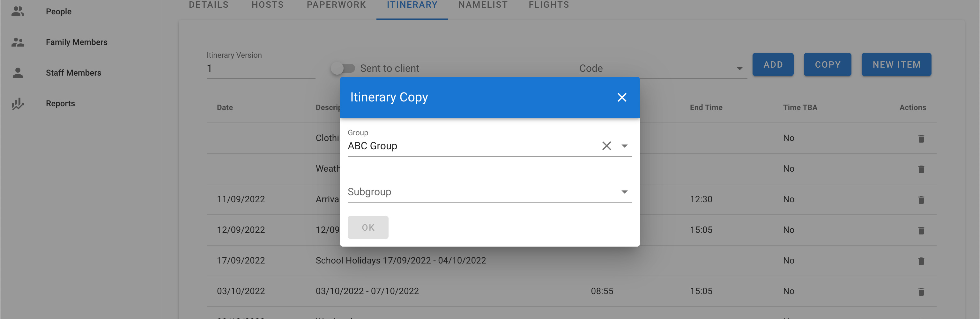Viewport: 980px width, 319px height.
Task: Close the Itinerary Copy dialog
Action: (622, 97)
